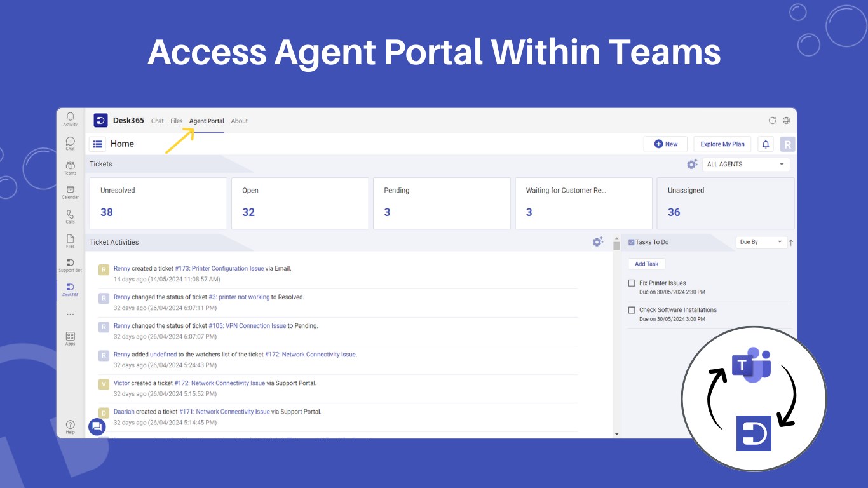Reverse task sort order with arrow
Viewport: 868px width, 488px height.
[x=791, y=242]
